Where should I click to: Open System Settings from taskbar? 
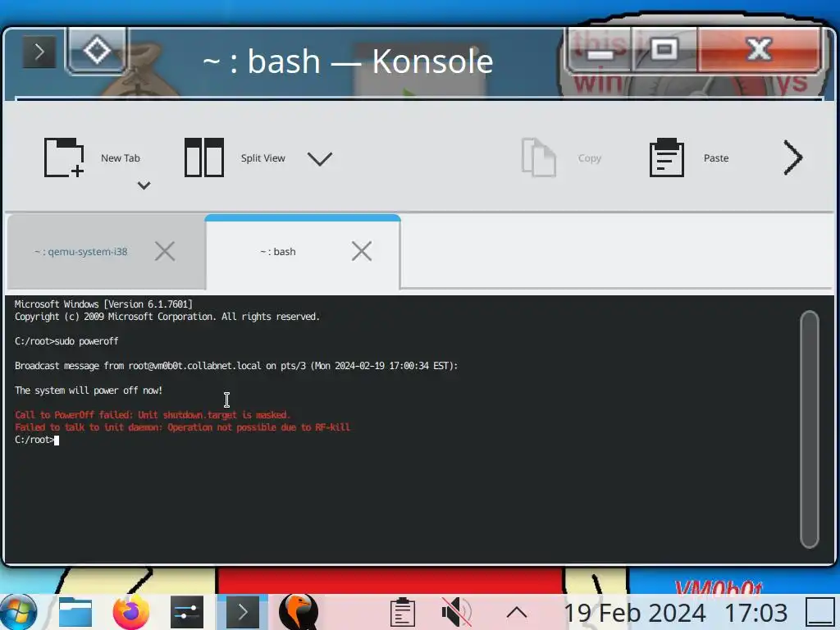click(186, 612)
